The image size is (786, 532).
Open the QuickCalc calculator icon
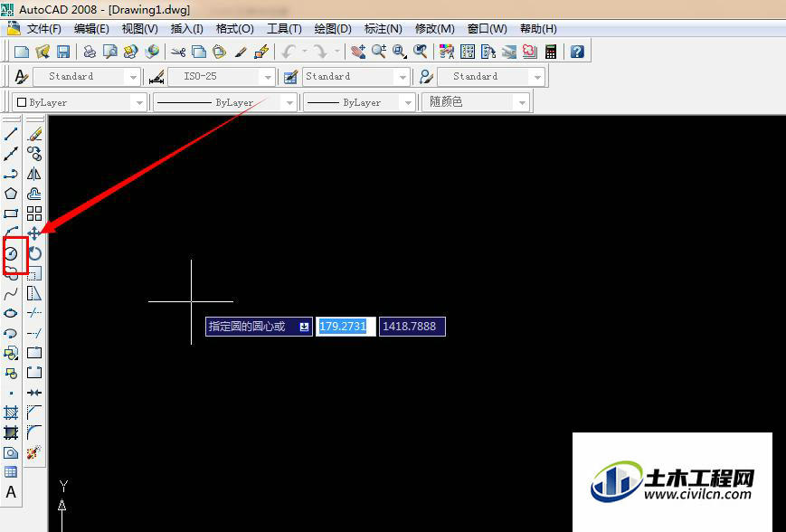tap(551, 52)
